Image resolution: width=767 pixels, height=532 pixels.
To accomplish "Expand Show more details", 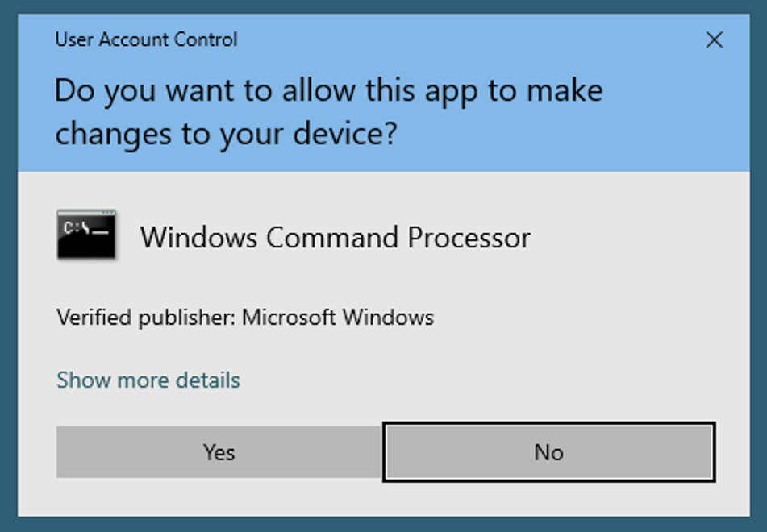I will [x=148, y=380].
